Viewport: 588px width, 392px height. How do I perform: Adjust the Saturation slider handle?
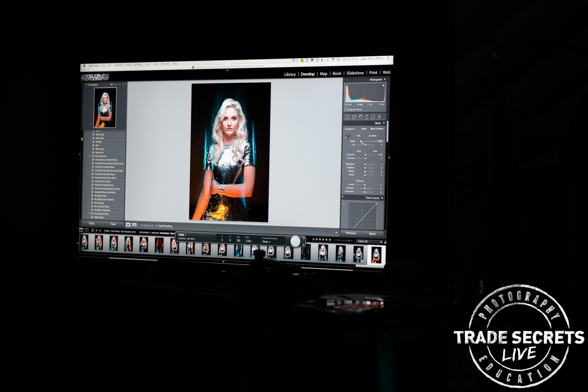pos(365,192)
